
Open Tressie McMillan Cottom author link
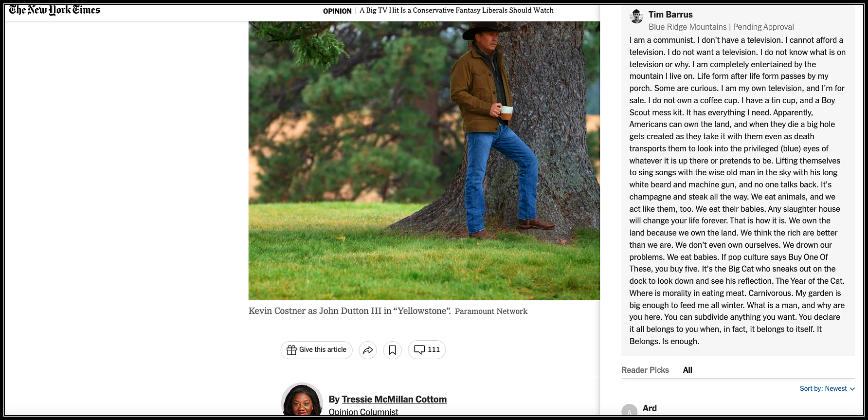[x=394, y=399]
